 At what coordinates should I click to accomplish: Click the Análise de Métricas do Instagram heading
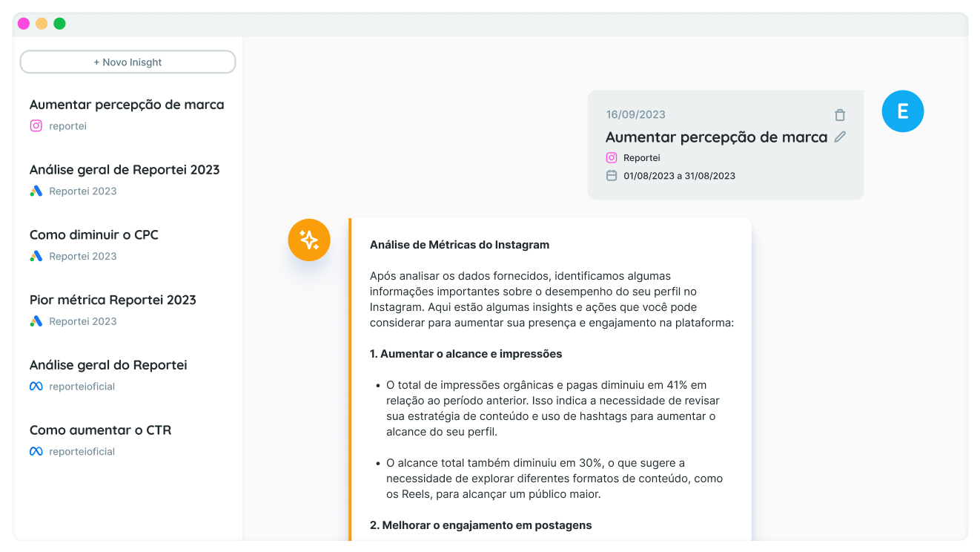(x=460, y=245)
